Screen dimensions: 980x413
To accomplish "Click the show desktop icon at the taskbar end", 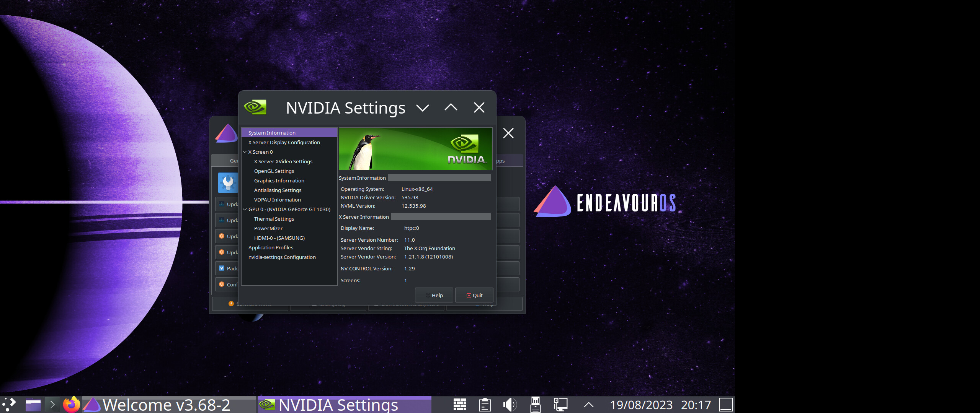I will (726, 405).
